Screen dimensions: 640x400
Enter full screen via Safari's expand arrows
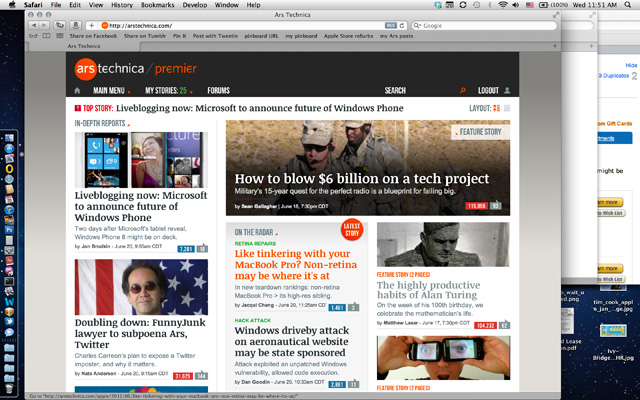coord(556,15)
